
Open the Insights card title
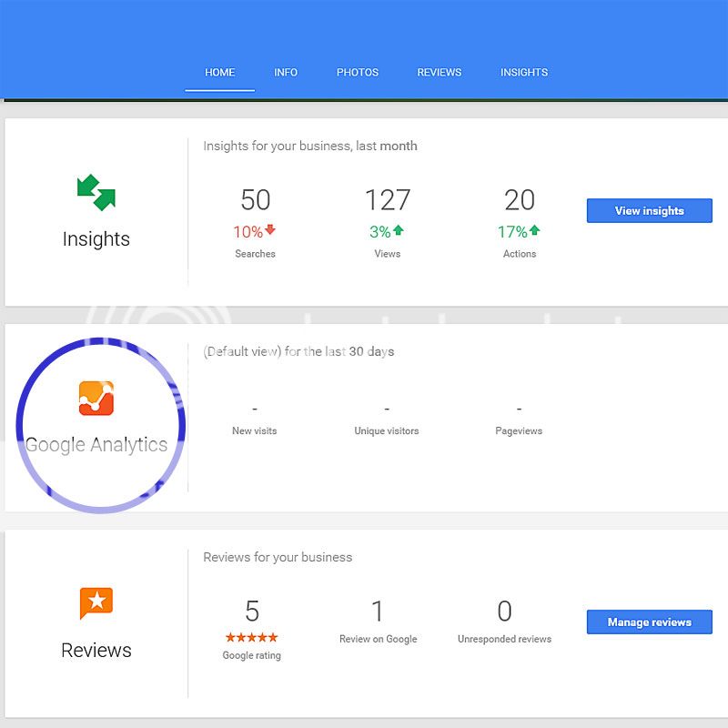click(x=96, y=239)
